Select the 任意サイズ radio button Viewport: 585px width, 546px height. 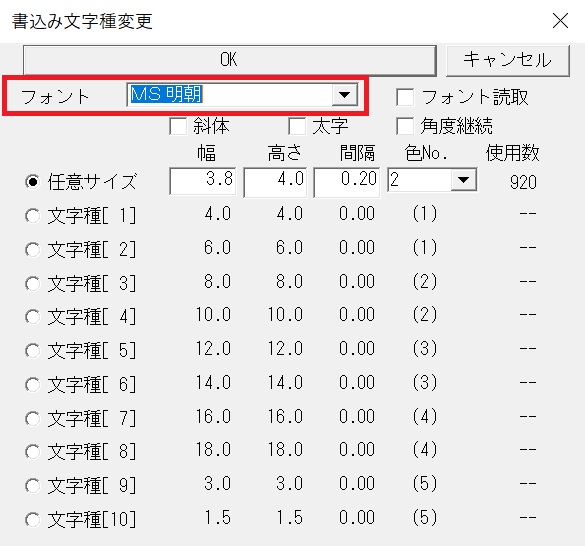(32, 182)
